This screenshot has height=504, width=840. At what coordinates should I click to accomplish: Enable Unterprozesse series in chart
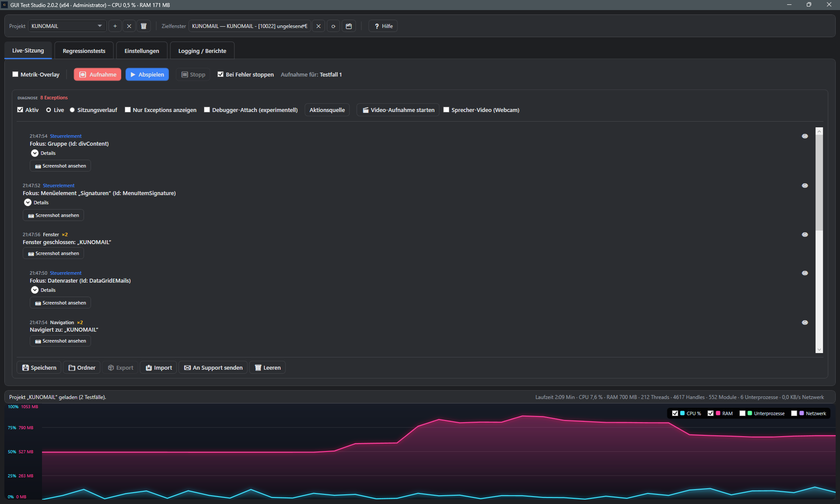click(742, 413)
